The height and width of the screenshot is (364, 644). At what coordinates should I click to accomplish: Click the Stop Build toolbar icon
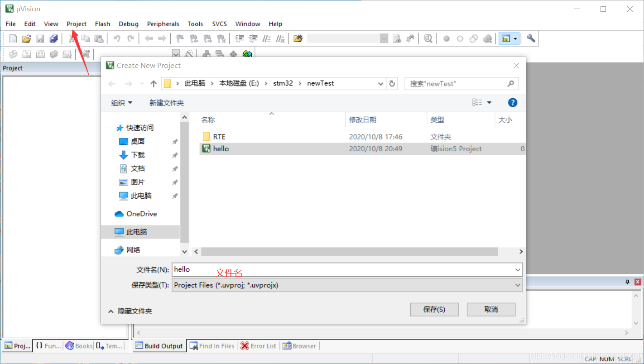pos(67,54)
